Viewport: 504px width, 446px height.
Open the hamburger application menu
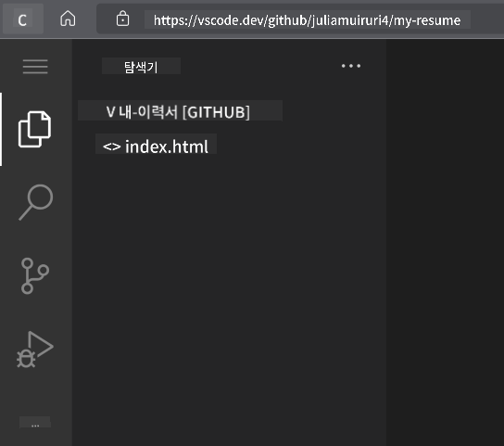tap(35, 67)
